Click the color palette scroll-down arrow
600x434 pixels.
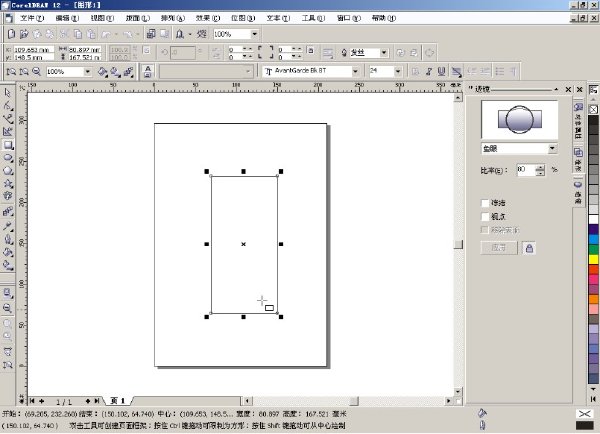(593, 389)
